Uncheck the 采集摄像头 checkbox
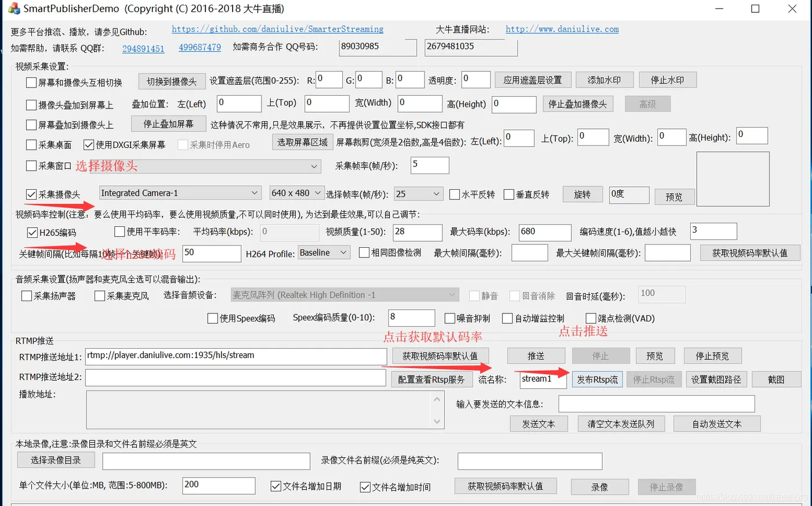Screen dimensions: 812x506 31,194
